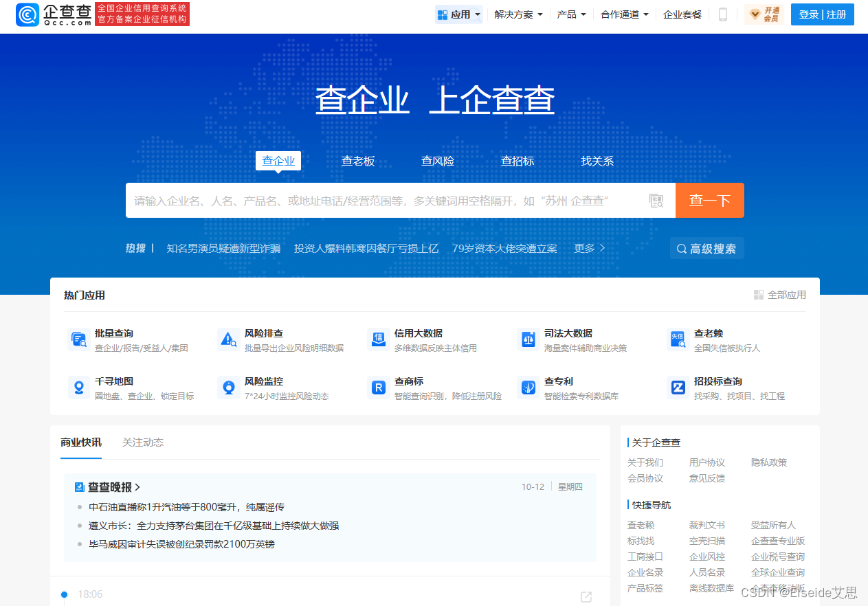Open 信用大数据 app icon

tap(378, 339)
